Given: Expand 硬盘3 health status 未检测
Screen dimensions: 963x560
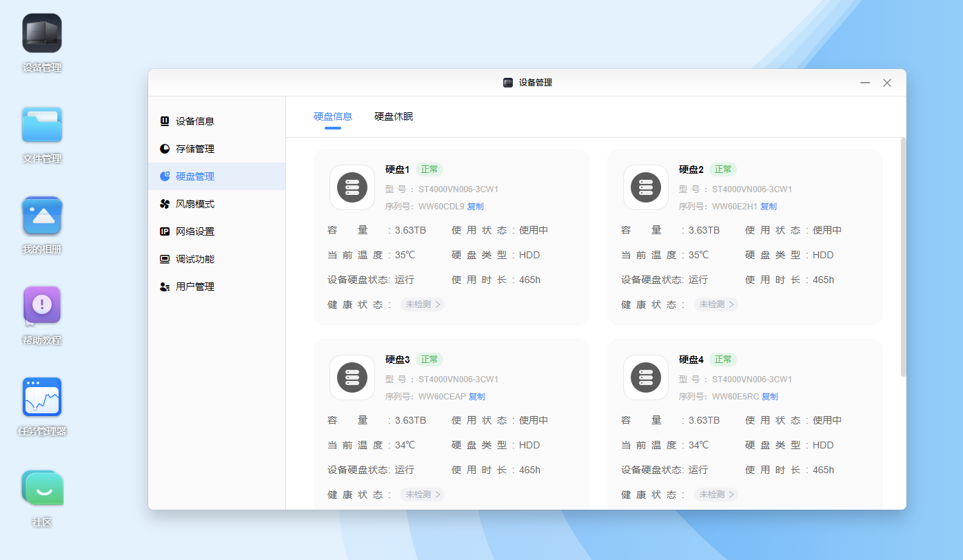Looking at the screenshot, I should pyautogui.click(x=423, y=495).
